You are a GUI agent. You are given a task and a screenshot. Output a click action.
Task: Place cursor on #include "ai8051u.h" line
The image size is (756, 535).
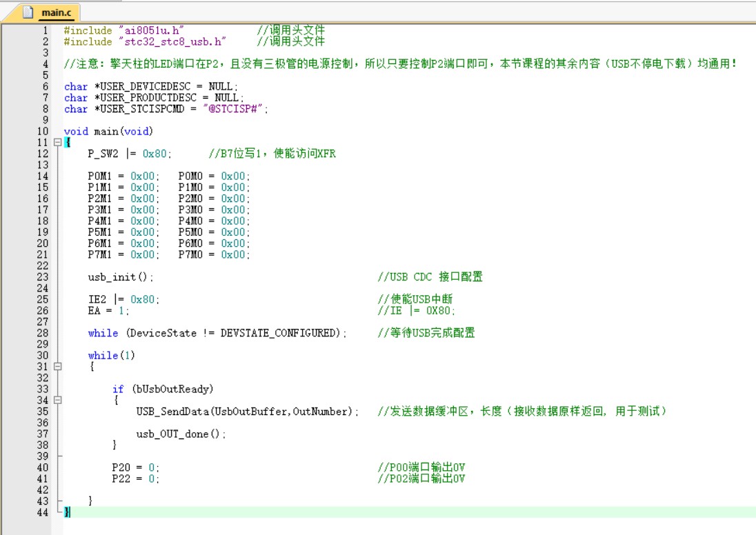(124, 30)
